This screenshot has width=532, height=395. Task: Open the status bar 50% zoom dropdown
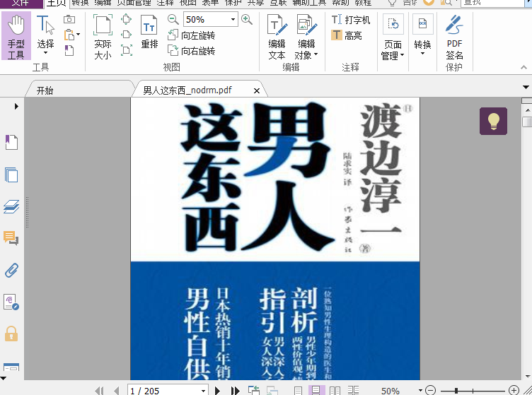421,390
